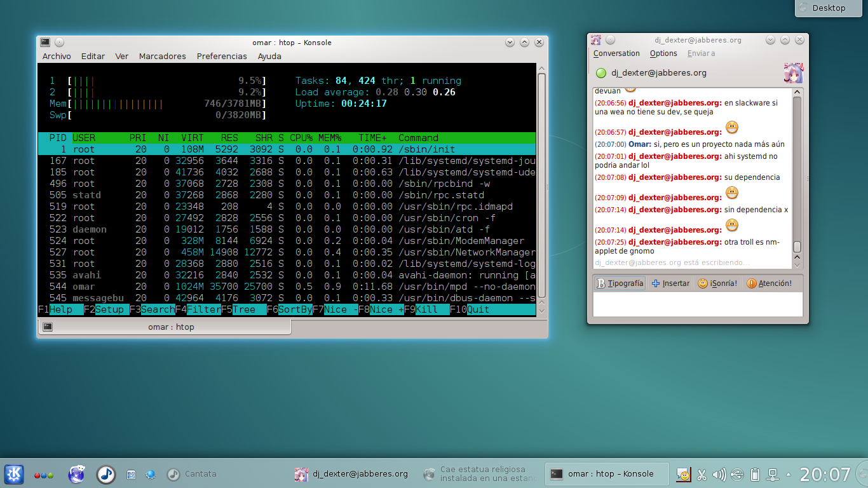The width and height of the screenshot is (868, 488).
Task: Click the chat history scroll-up arrow
Action: pyautogui.click(x=797, y=93)
